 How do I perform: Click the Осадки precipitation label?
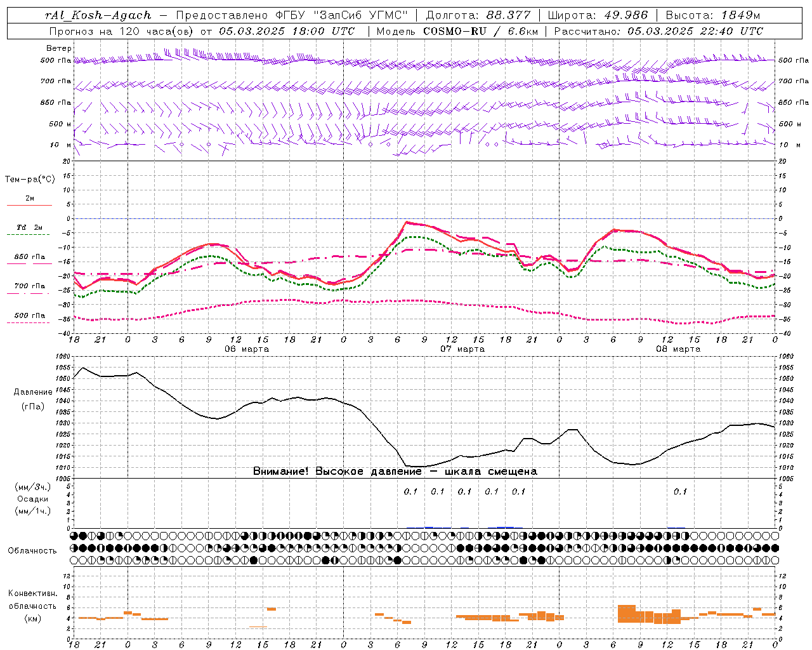point(32,500)
